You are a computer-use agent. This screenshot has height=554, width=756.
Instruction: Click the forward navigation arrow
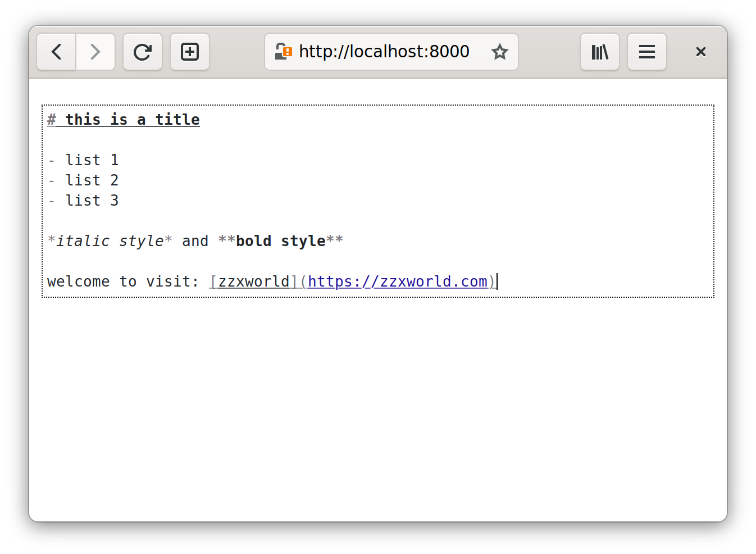(95, 52)
